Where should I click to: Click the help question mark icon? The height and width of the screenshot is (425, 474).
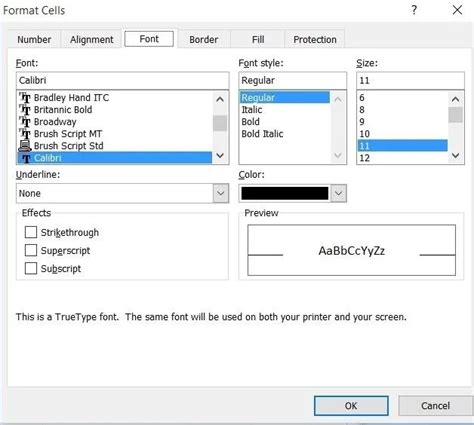[414, 10]
